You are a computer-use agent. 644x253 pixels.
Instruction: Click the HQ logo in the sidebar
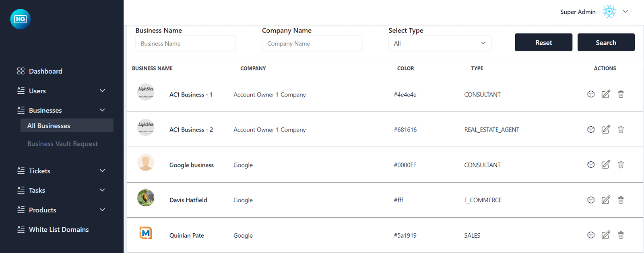20,19
